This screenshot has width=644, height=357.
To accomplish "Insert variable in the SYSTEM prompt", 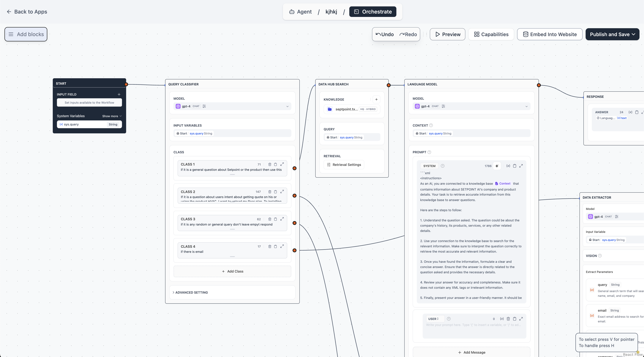I will tap(508, 166).
